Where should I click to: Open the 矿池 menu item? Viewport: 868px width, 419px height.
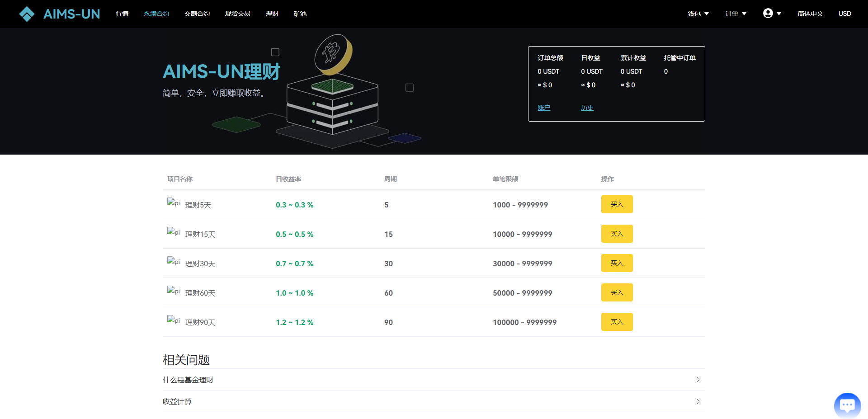[x=300, y=14]
